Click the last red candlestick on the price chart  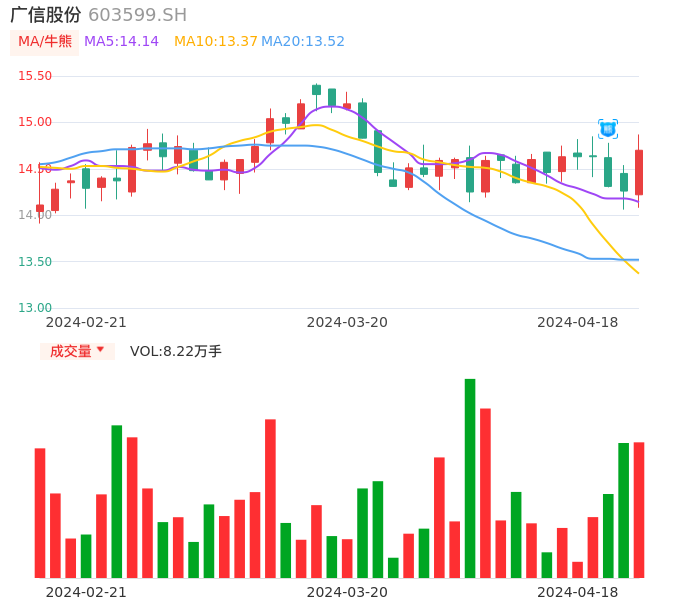point(639,172)
